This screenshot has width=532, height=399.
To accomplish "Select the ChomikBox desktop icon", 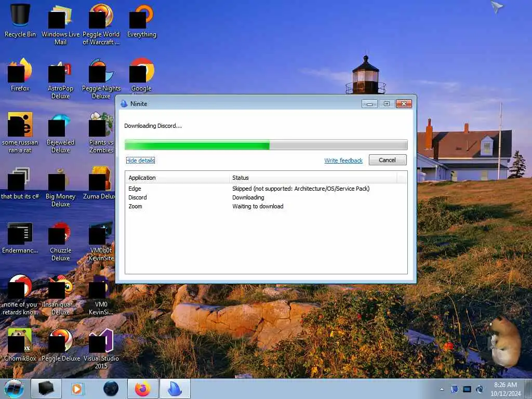I will 20,344.
